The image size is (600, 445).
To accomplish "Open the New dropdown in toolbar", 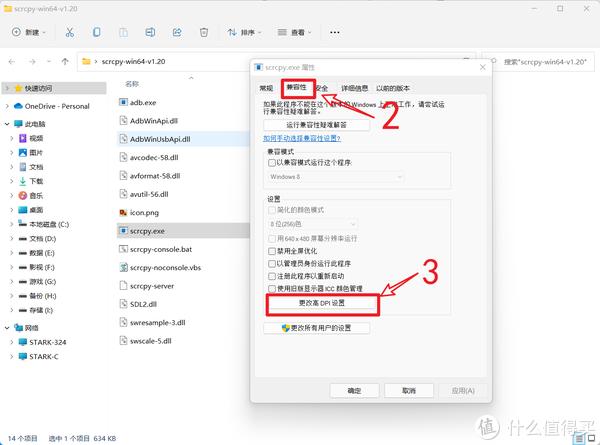I will (x=29, y=33).
